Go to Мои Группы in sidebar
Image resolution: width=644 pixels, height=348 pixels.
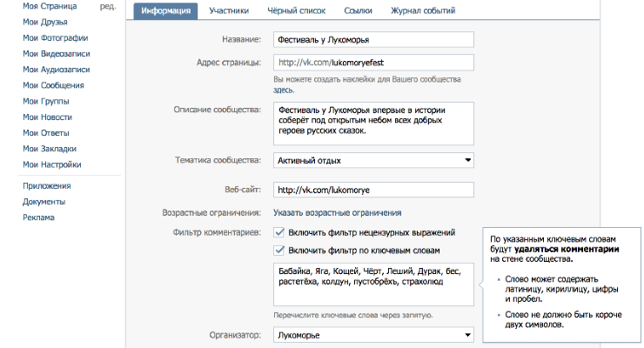pos(46,101)
